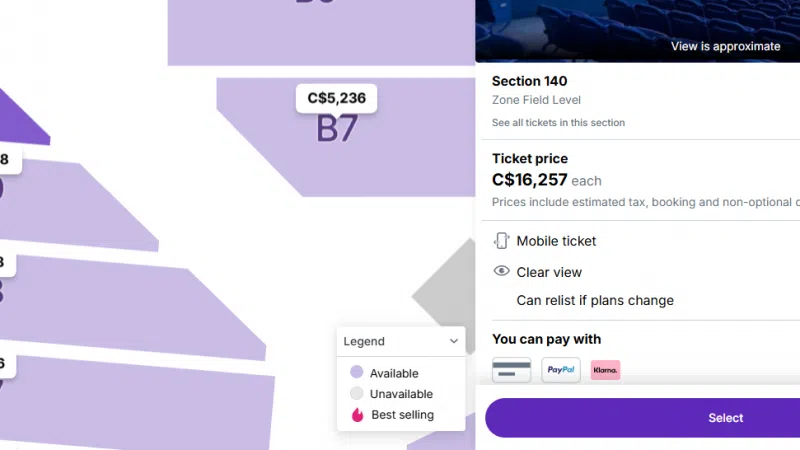Screen dimensions: 800x450
Task: Collapse the Legend dropdown
Action: pyautogui.click(x=400, y=341)
